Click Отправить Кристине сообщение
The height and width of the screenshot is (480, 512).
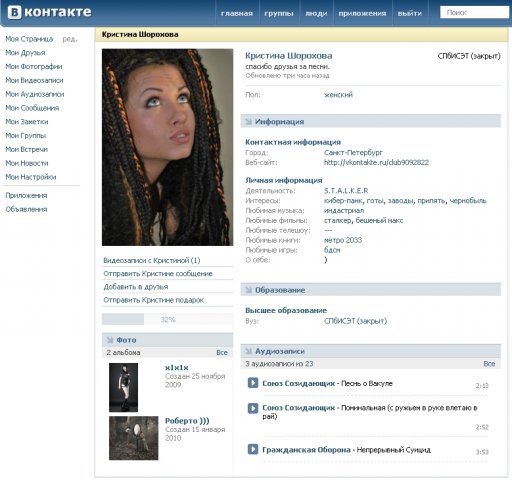pyautogui.click(x=158, y=274)
